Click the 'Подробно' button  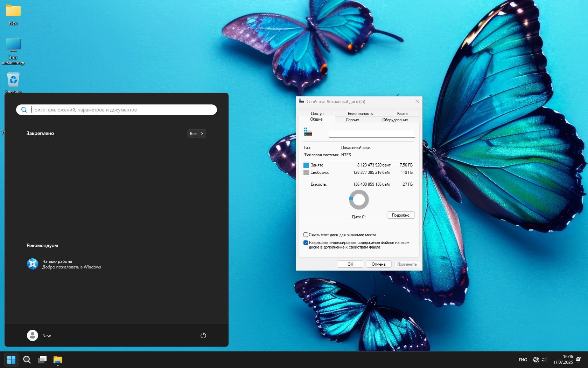(x=400, y=215)
